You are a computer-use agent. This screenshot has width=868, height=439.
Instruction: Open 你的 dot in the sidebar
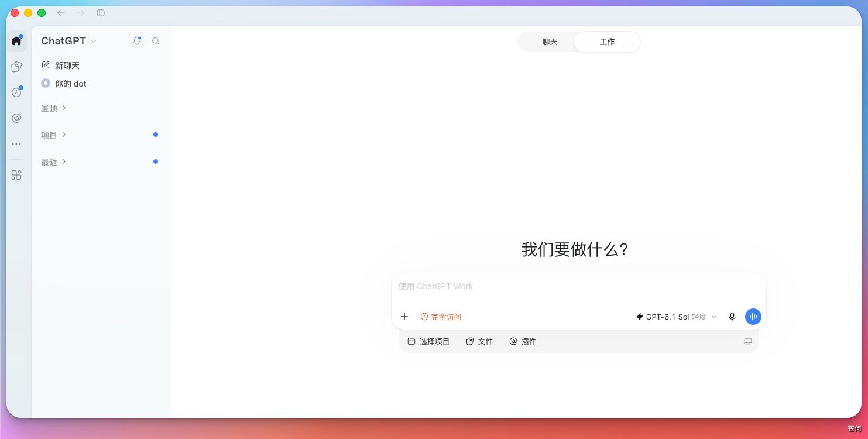(64, 84)
